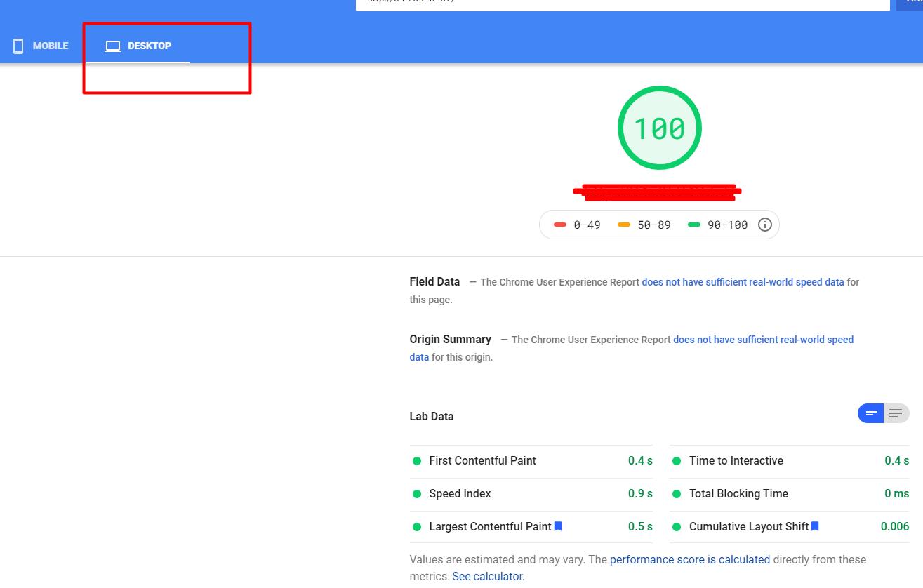Open Field Data insufficient speed data link
Image resolution: width=923 pixels, height=588 pixels.
743,282
